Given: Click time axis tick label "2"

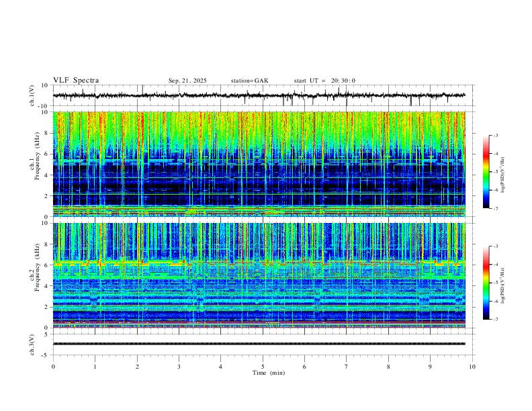Looking at the screenshot, I should [x=137, y=367].
